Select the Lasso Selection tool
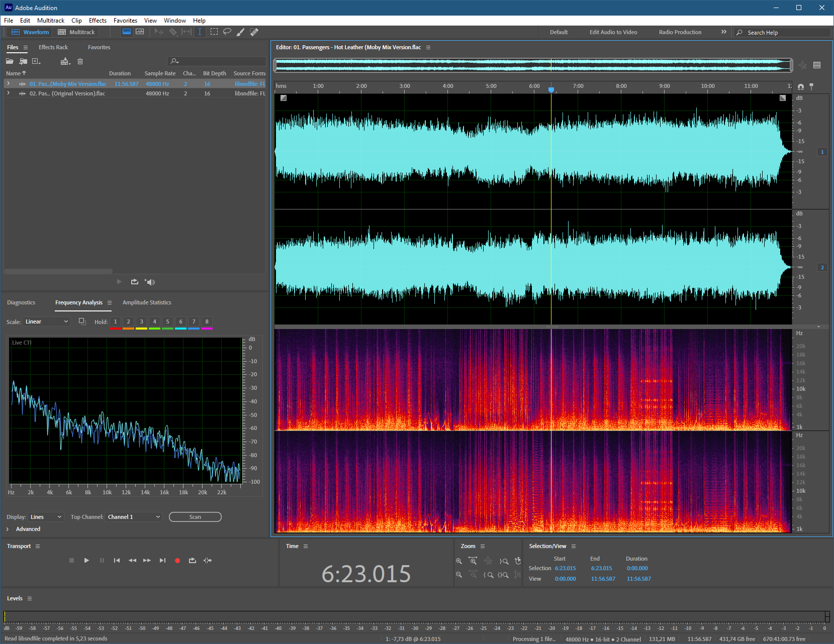This screenshot has width=834, height=644. [227, 32]
